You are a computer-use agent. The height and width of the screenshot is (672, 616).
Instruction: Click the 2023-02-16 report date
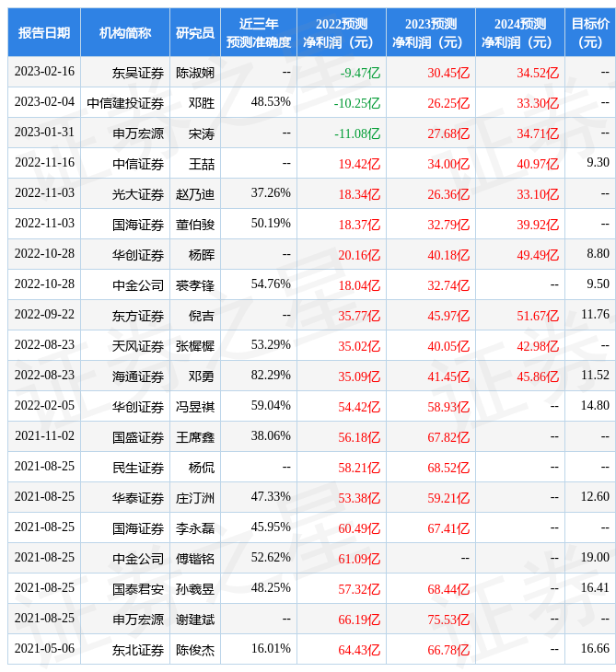click(44, 72)
